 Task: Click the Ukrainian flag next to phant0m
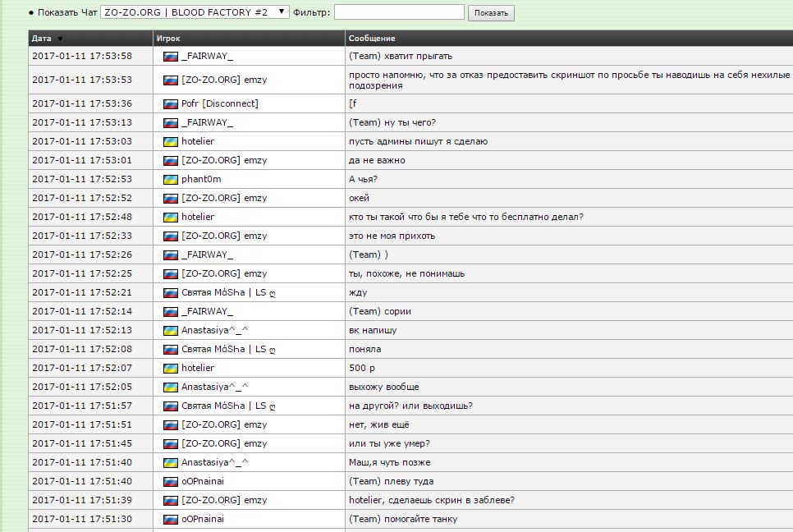pyautogui.click(x=171, y=179)
